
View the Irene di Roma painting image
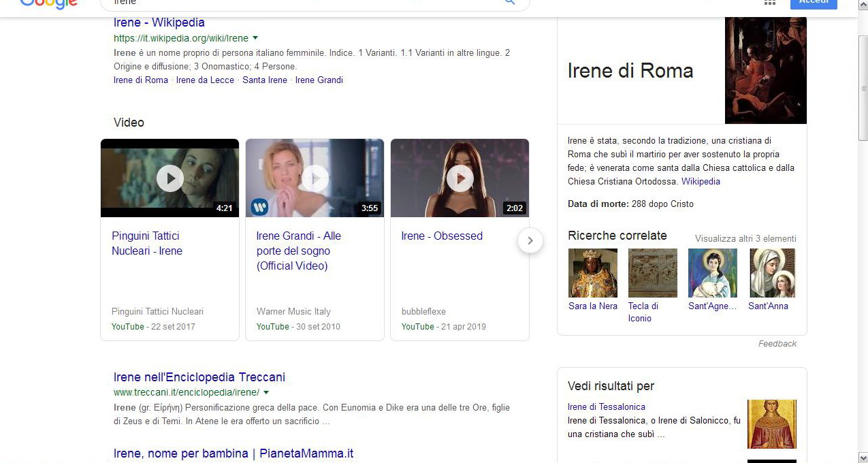coord(766,70)
